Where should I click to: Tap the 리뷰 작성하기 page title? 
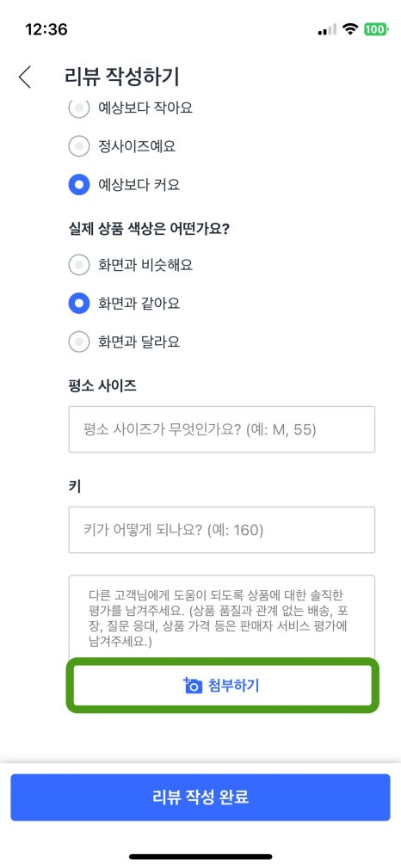[122, 77]
